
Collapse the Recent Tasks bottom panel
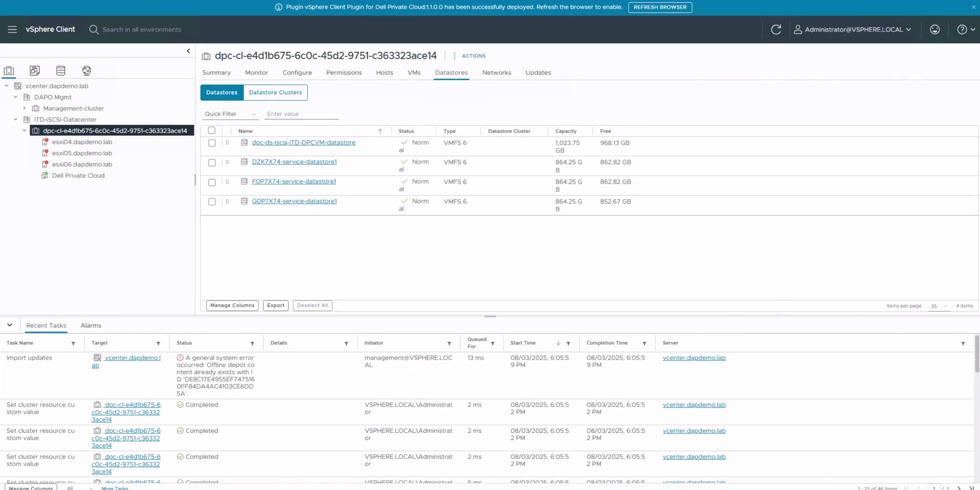pos(10,325)
